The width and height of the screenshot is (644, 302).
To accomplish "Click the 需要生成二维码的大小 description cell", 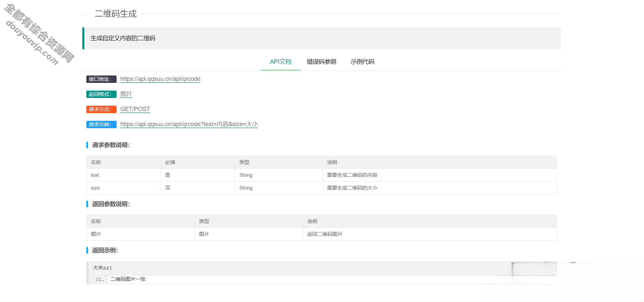I will [x=439, y=188].
